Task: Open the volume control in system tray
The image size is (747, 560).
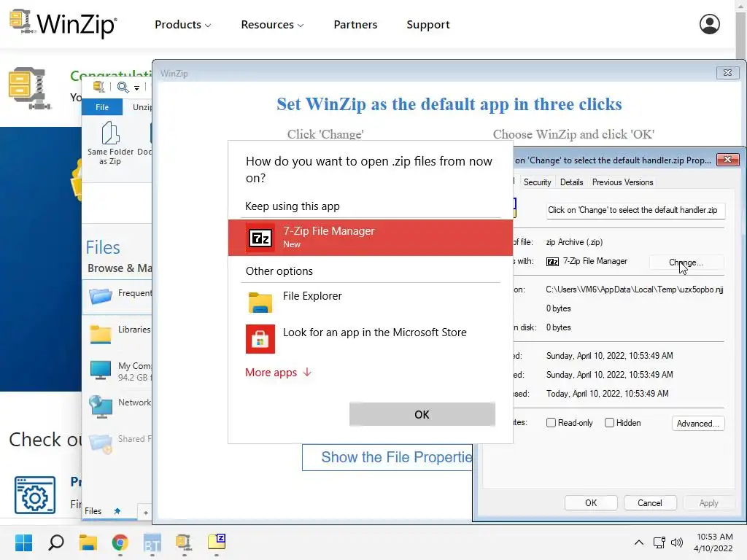Action: click(x=676, y=542)
